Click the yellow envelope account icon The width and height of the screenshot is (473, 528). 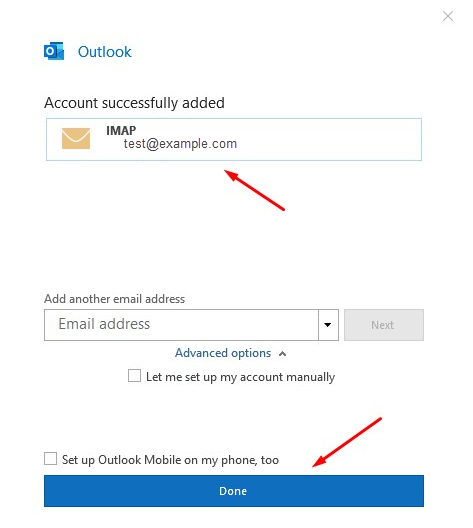pyautogui.click(x=76, y=138)
